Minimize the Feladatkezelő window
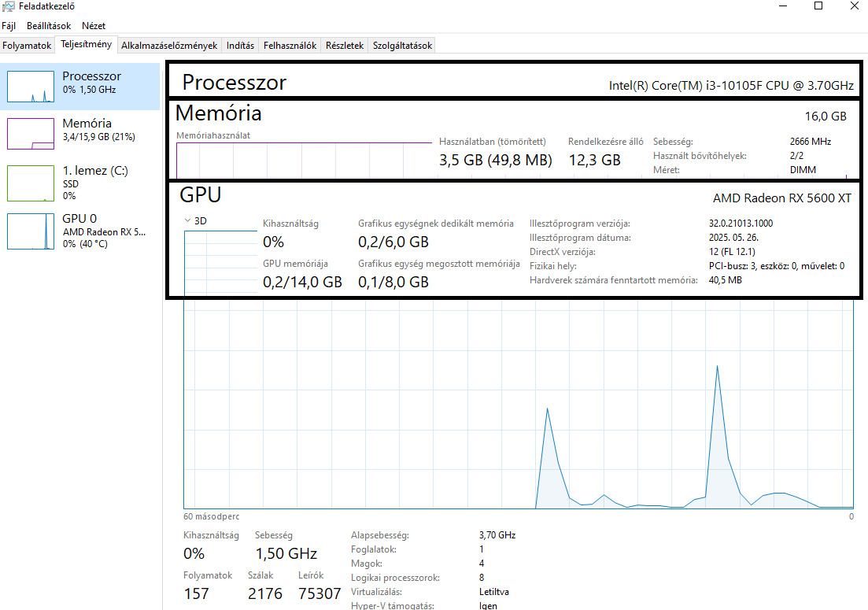Screen dimensions: 868x610 (x=783, y=6)
